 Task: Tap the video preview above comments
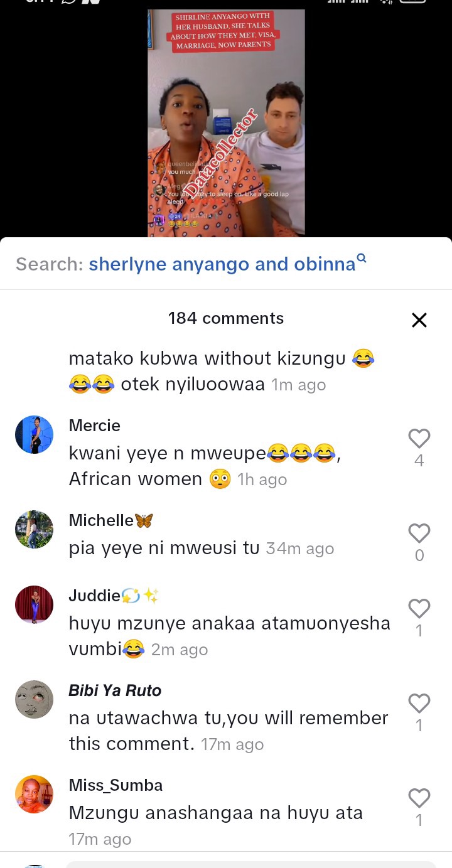(226, 123)
